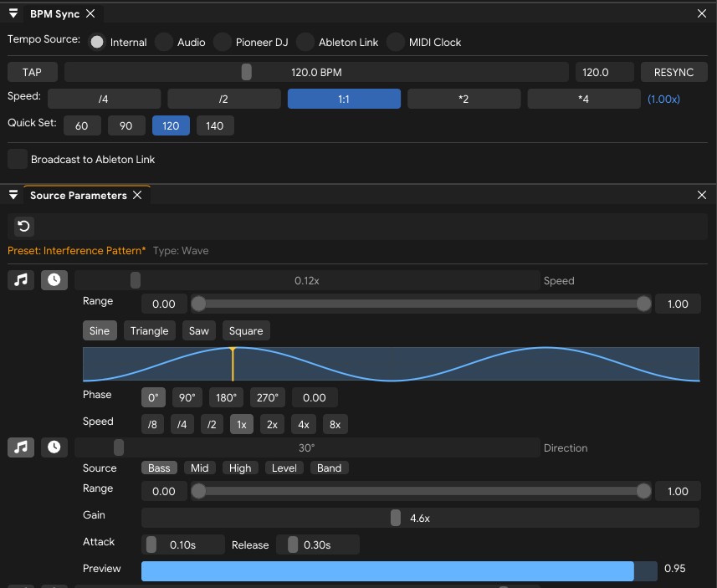
Task: Open the BPM Sync panel dropdown arrow
Action: pos(13,13)
